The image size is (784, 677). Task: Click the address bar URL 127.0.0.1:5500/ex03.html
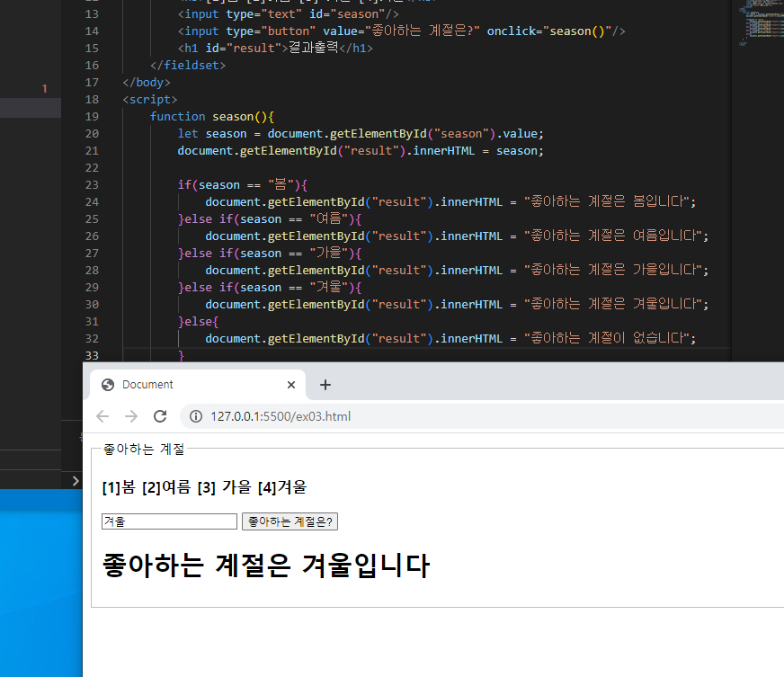(281, 416)
